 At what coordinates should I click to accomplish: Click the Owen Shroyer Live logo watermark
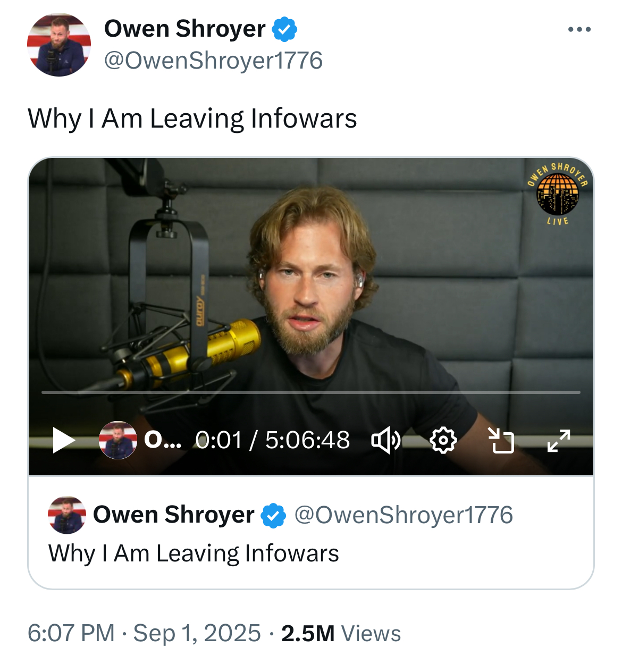point(558,194)
